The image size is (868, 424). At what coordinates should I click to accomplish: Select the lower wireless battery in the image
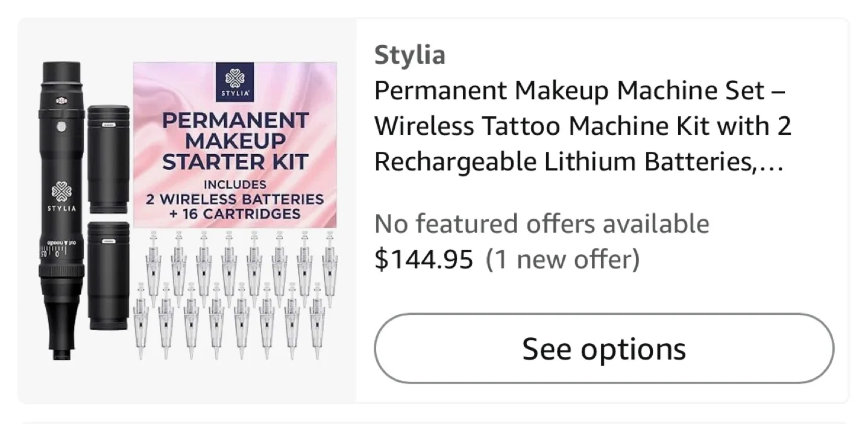click(x=108, y=275)
